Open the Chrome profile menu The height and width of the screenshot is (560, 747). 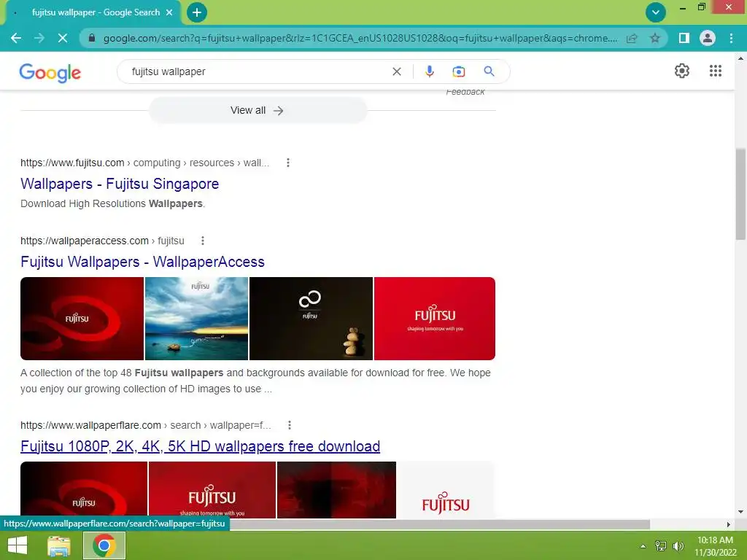tap(708, 38)
